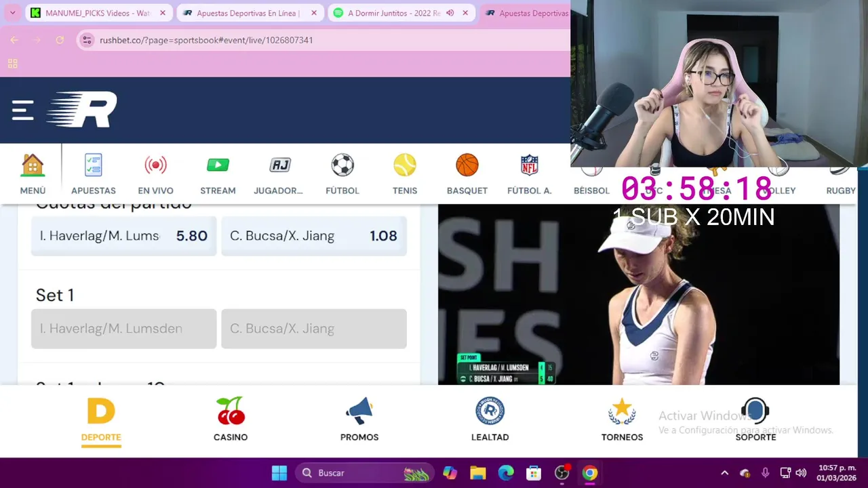Viewport: 868px width, 488px height.
Task: Open the STREAM section
Action: tap(218, 174)
